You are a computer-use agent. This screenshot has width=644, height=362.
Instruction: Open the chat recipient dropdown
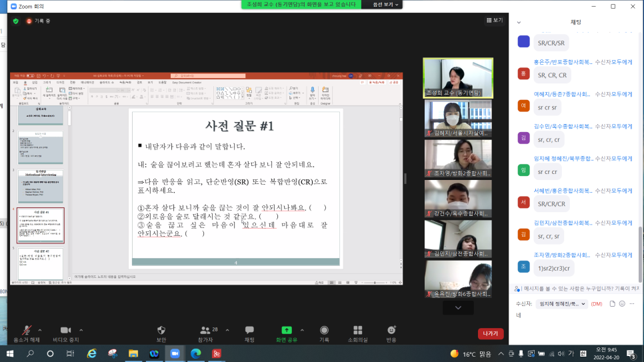click(561, 303)
